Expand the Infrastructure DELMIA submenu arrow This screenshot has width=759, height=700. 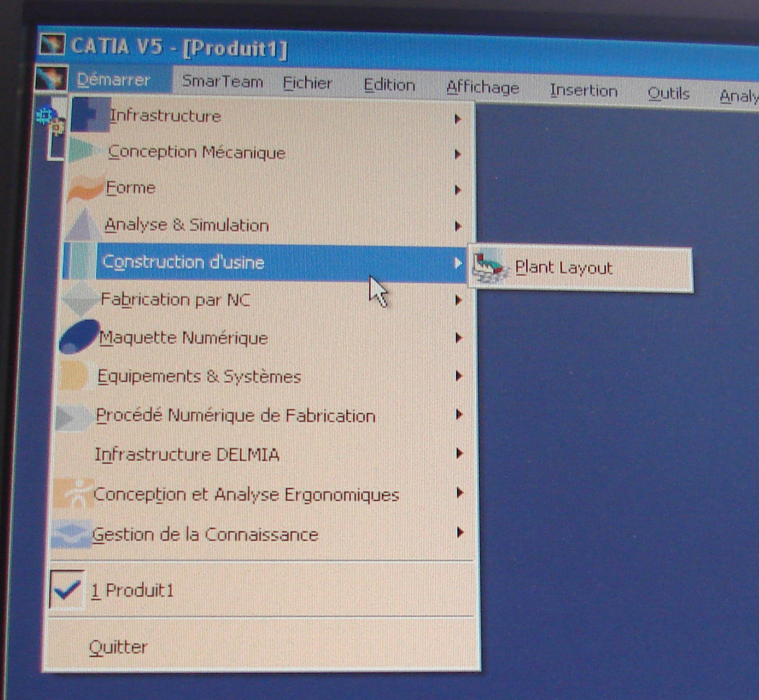[459, 453]
